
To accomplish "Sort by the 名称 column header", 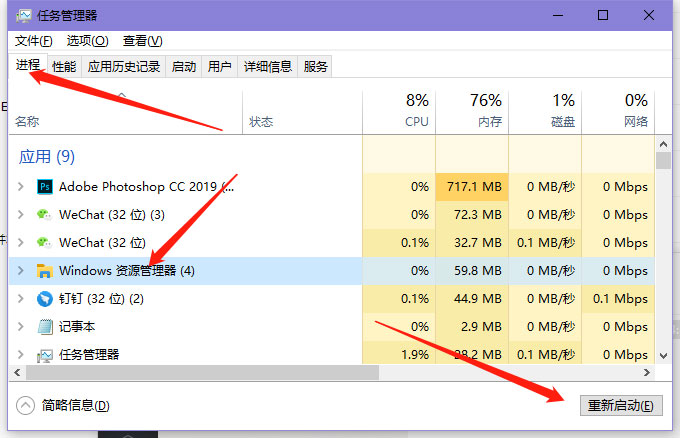I will (x=125, y=112).
